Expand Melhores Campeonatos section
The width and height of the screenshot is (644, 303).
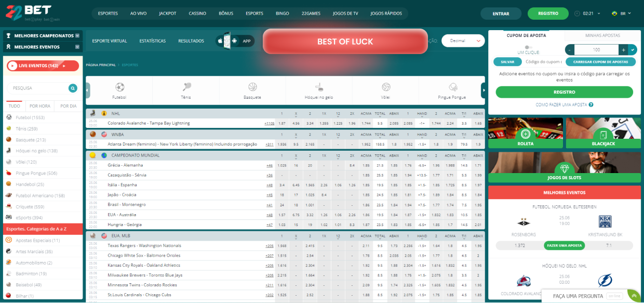click(78, 35)
